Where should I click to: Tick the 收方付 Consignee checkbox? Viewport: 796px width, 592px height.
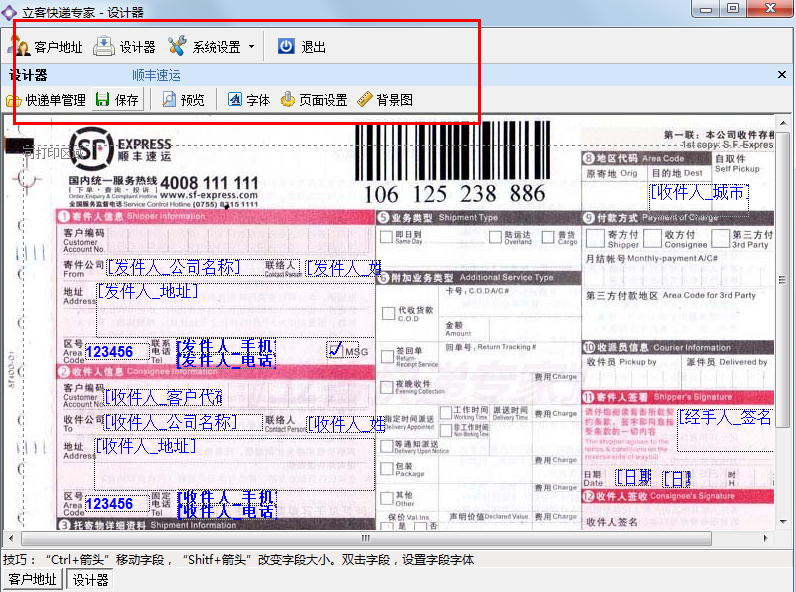652,238
